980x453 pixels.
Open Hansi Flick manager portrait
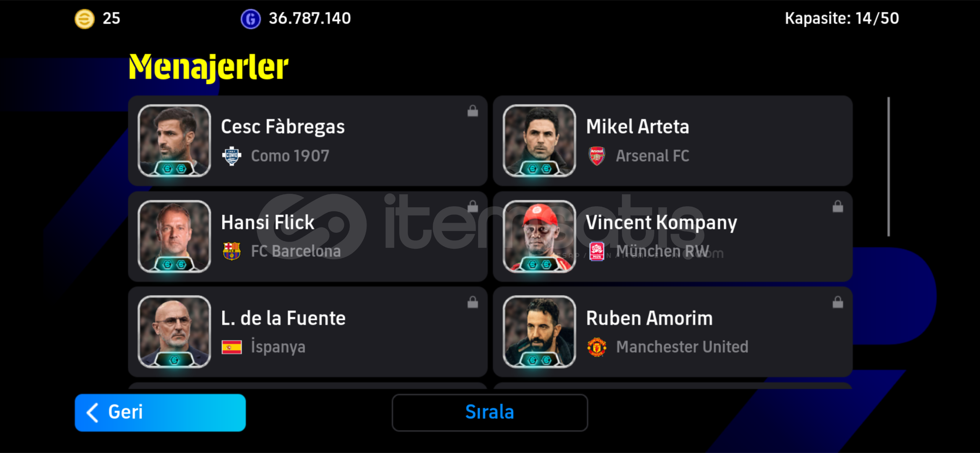pos(174,236)
